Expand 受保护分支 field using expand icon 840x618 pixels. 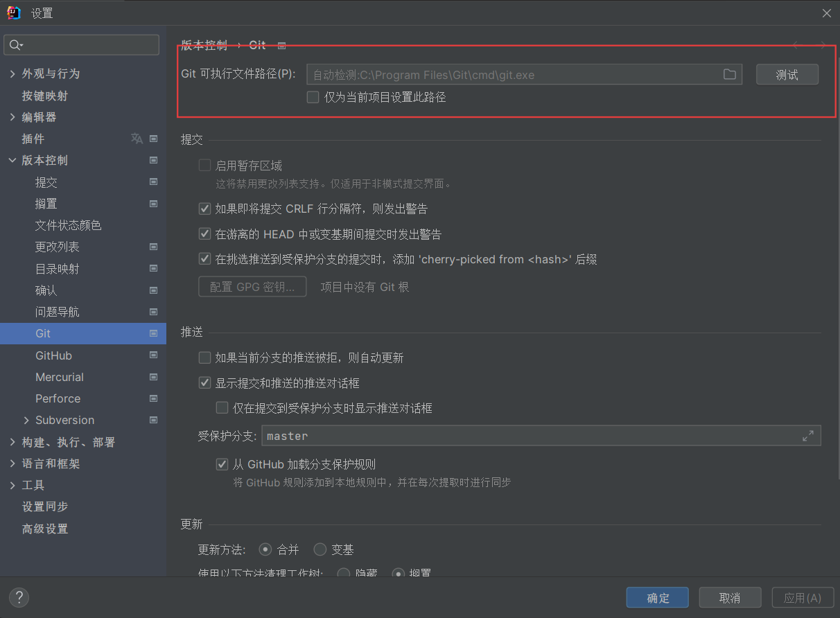808,436
